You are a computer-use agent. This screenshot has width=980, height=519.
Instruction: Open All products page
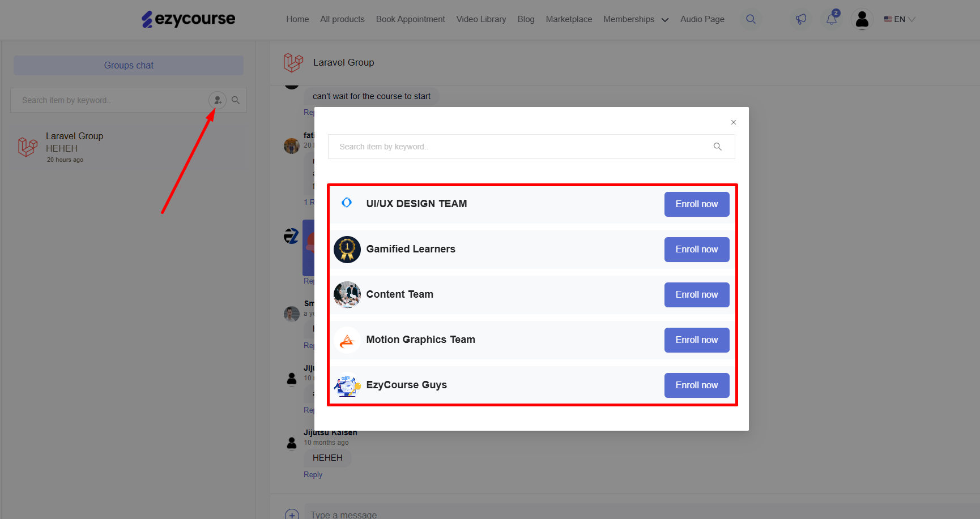click(x=342, y=19)
